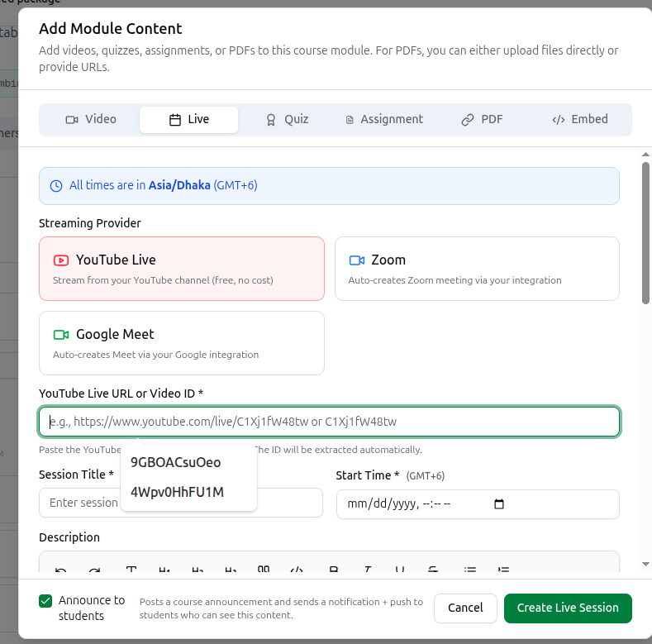
Task: Click the italic icon in Description toolbar
Action: [x=367, y=569]
